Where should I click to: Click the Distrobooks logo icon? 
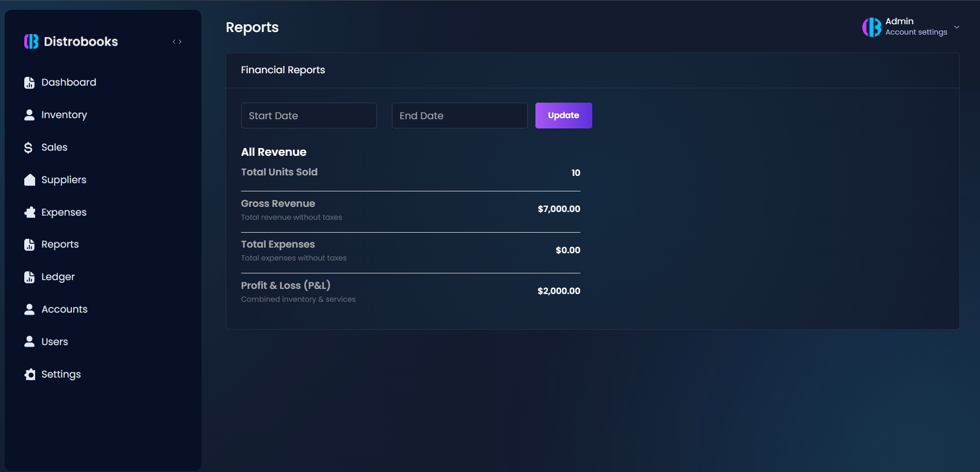31,41
